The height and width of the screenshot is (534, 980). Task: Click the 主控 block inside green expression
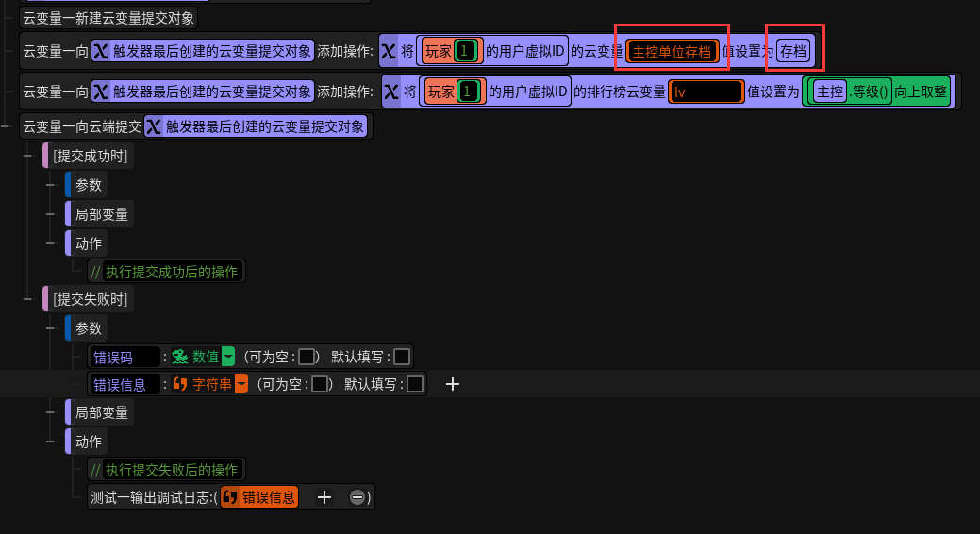click(x=830, y=92)
